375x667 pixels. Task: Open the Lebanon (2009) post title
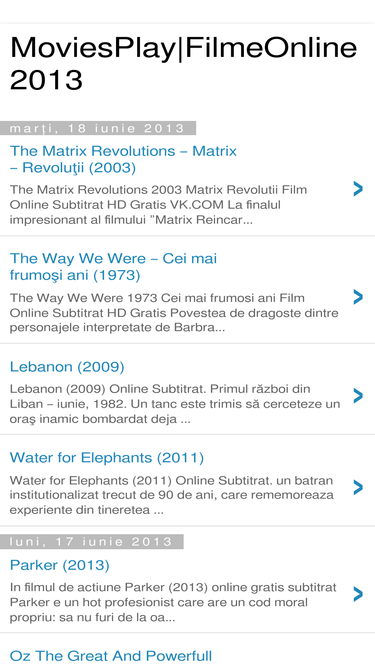(x=67, y=367)
